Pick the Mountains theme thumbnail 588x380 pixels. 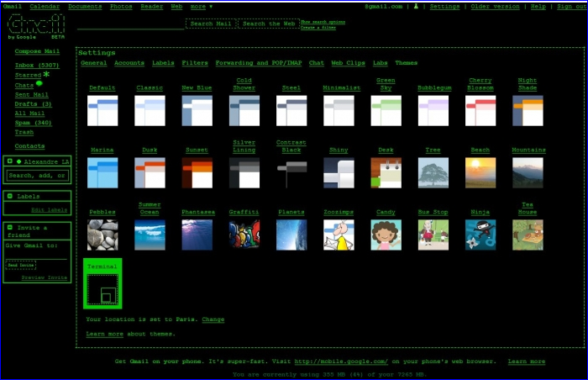(528, 172)
